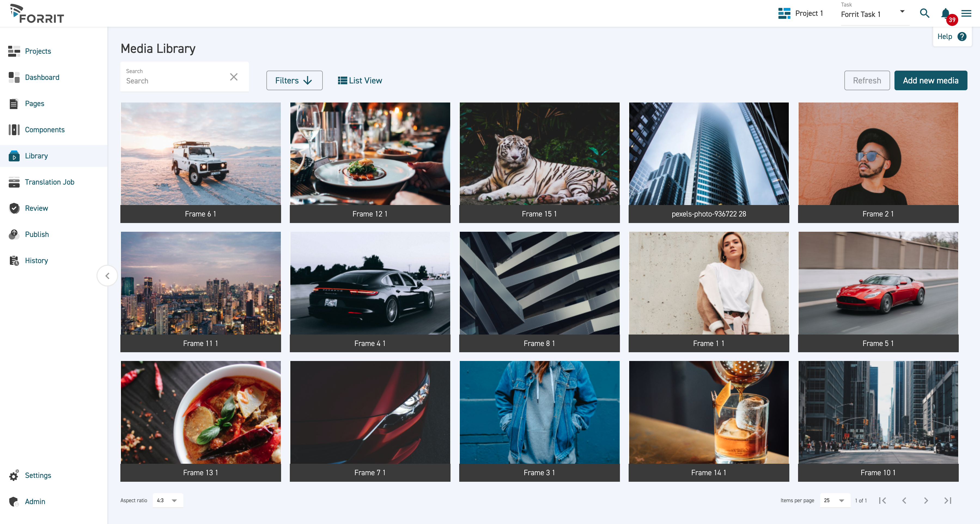
Task: Open the hamburger menu icon
Action: (966, 14)
